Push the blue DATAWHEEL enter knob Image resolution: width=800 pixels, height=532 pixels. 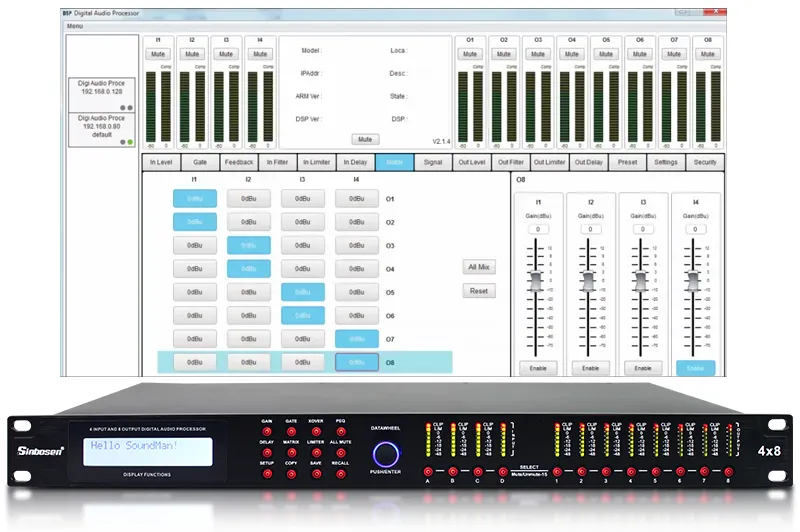385,454
